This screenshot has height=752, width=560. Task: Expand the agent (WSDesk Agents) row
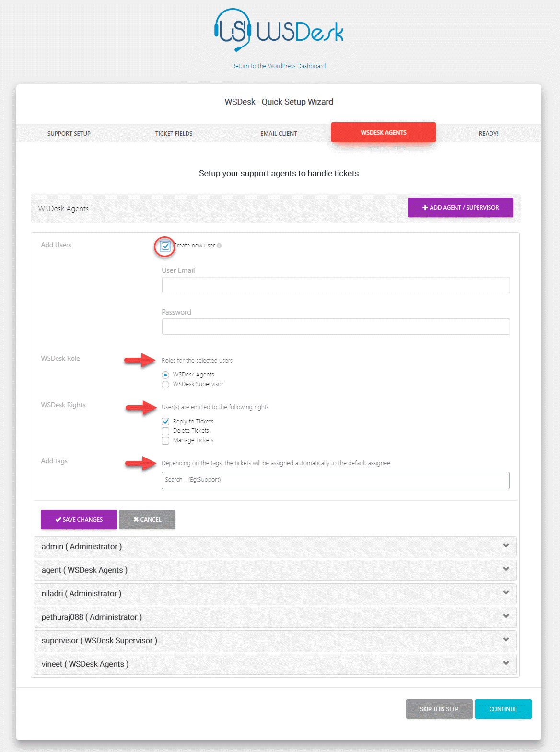[275, 570]
